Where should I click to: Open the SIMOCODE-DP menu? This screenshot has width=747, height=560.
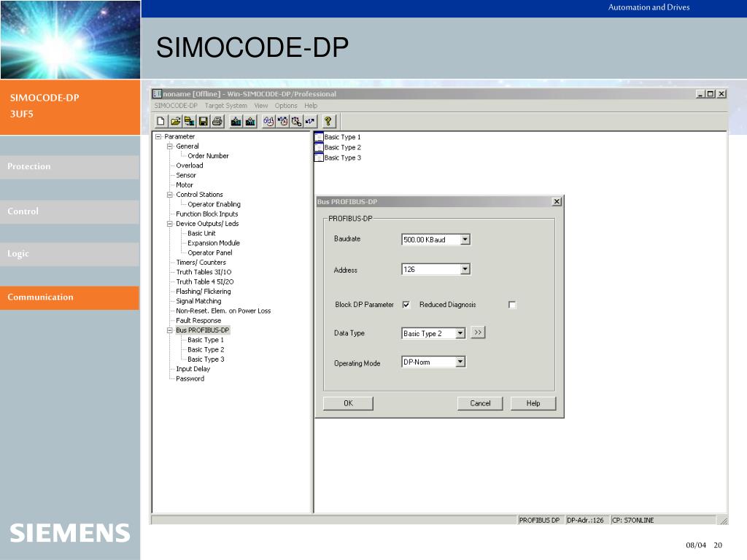pyautogui.click(x=176, y=106)
